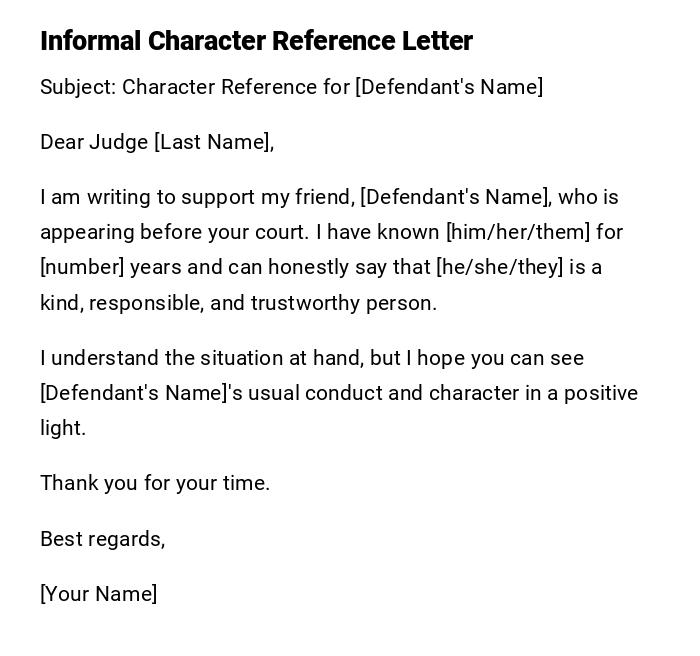This screenshot has width=700, height=656.
Task: Click [Defendant's Name] before "usual conduct"
Action: 135,393
